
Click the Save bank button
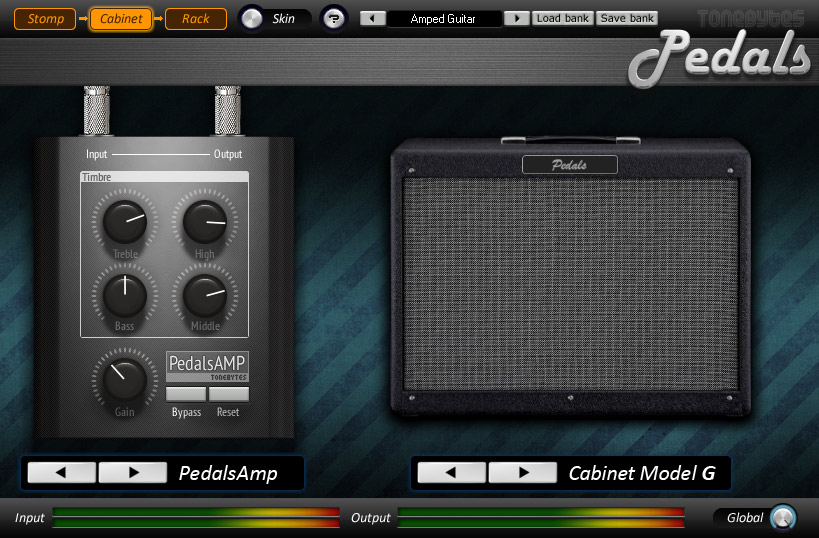627,19
